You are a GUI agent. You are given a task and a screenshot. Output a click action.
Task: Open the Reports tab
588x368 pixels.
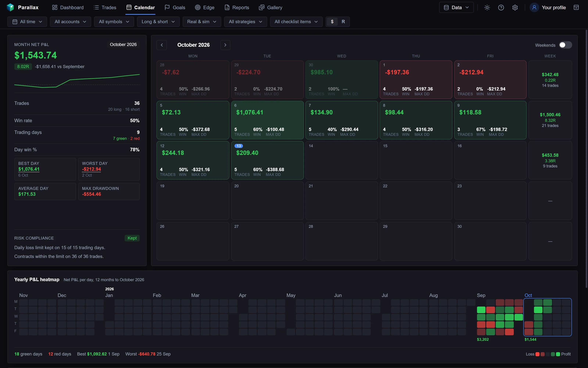point(237,8)
